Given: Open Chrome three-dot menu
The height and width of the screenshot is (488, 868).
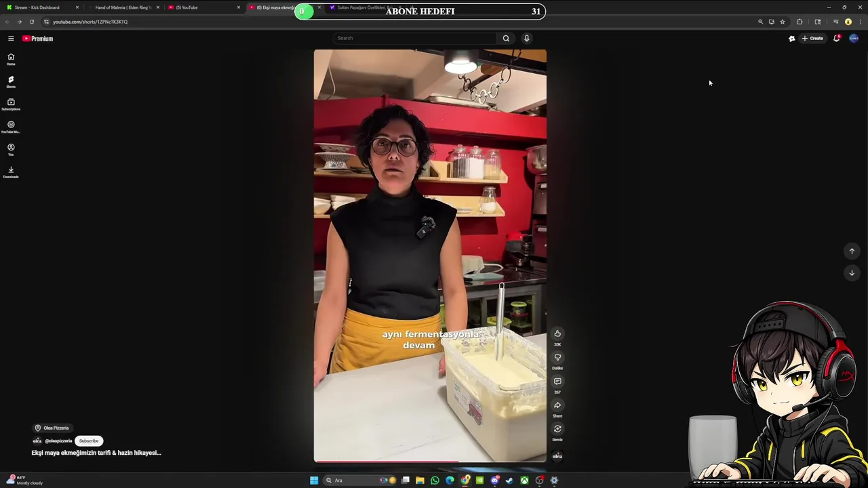Looking at the screenshot, I should pos(861,22).
